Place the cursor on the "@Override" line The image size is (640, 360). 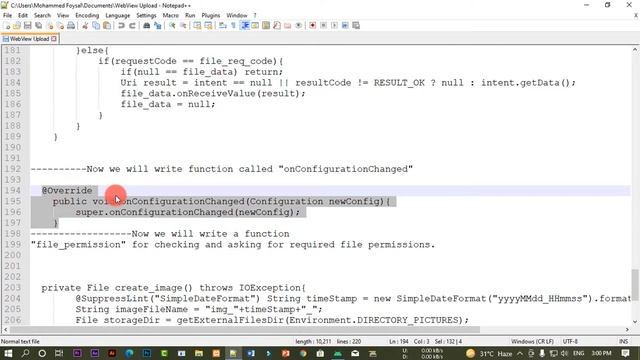67,191
